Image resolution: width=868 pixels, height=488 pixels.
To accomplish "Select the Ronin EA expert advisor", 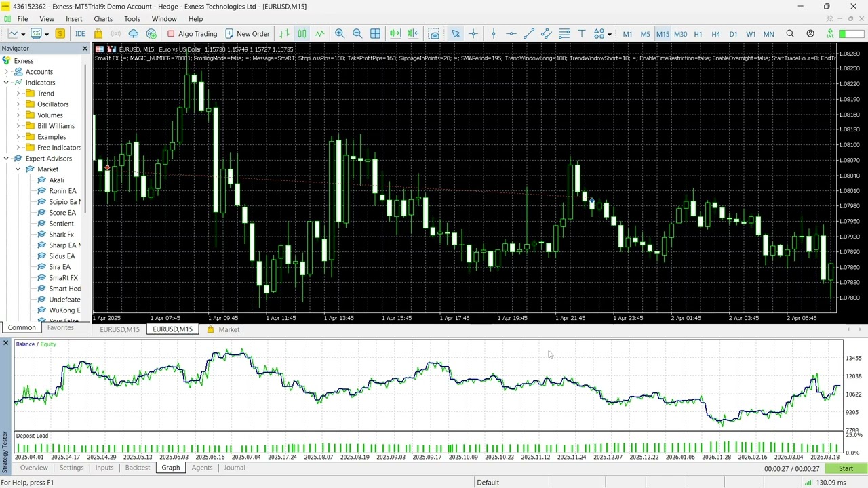I will pos(62,191).
